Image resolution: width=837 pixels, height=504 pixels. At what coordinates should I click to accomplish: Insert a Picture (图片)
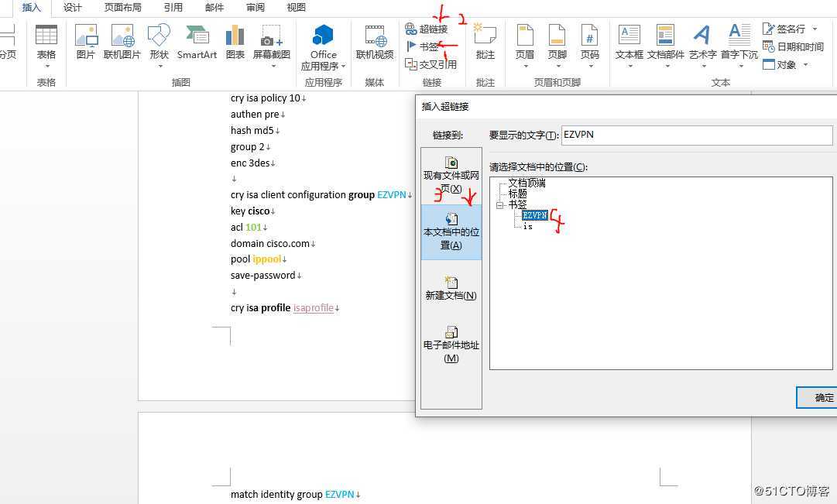[x=85, y=42]
